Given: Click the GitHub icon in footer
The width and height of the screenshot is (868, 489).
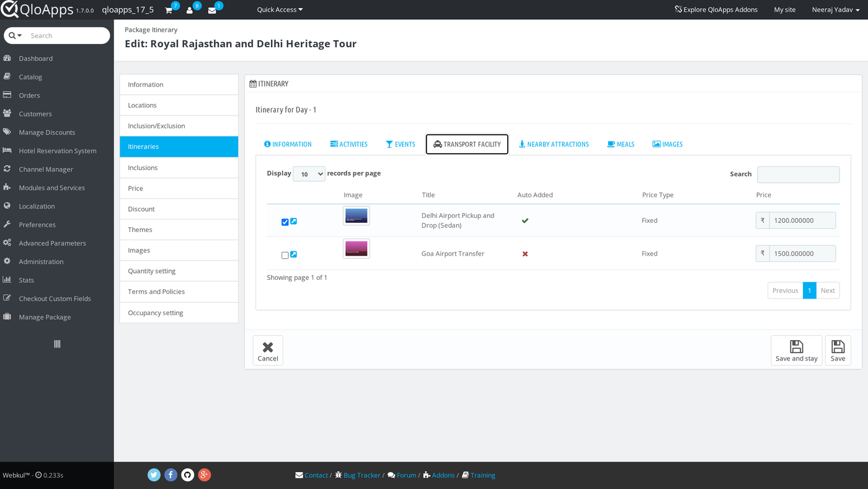Looking at the screenshot, I should 188,475.
